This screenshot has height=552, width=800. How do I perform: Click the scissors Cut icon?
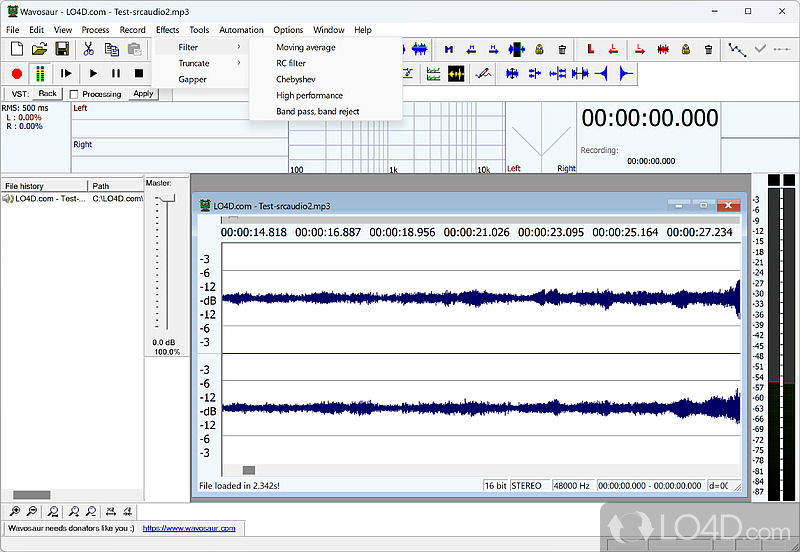(x=88, y=49)
